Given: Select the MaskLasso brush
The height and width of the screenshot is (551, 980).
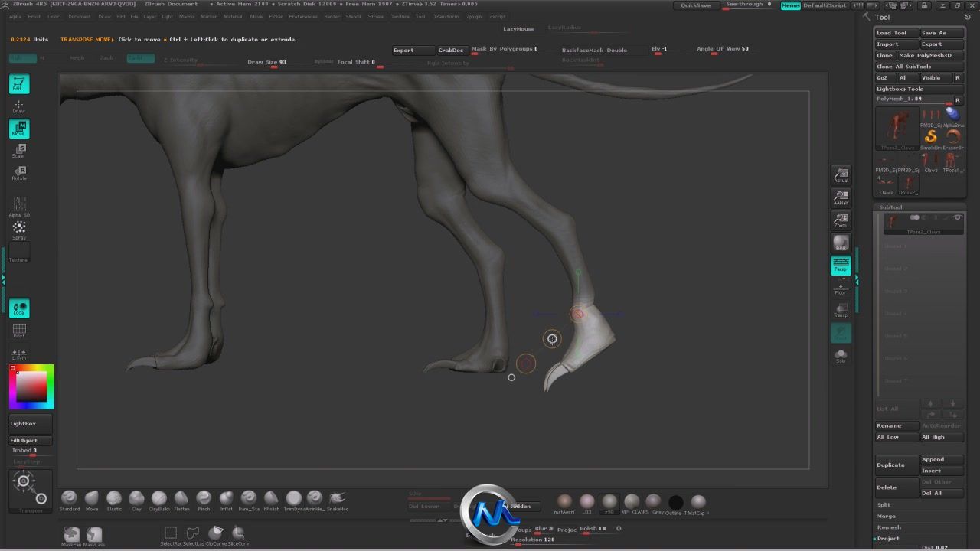Looking at the screenshot, I should pyautogui.click(x=94, y=536).
